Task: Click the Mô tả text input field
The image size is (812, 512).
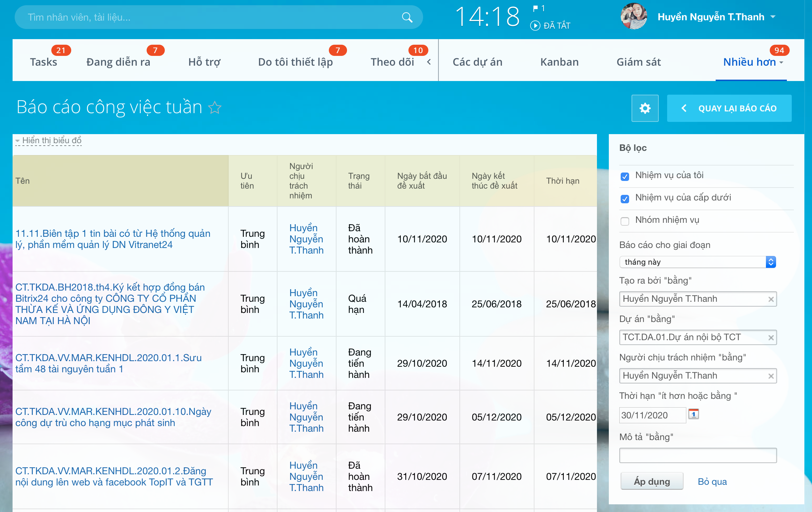Action: (x=697, y=455)
